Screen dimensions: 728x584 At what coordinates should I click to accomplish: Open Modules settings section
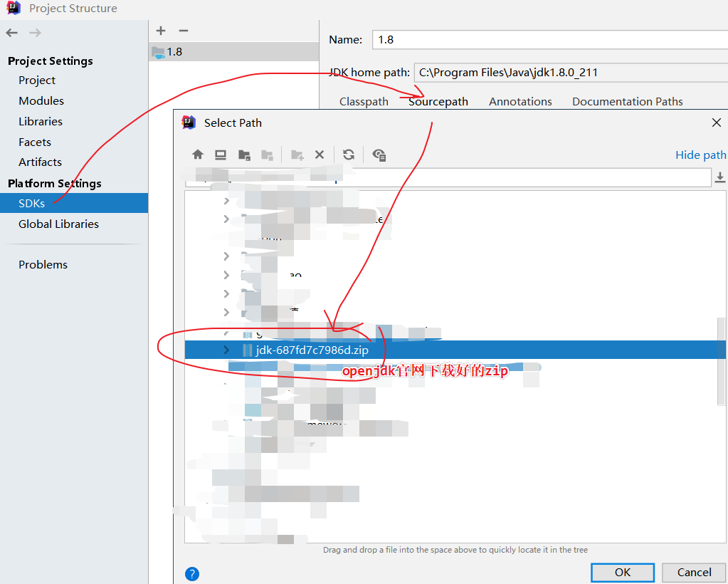[41, 101]
